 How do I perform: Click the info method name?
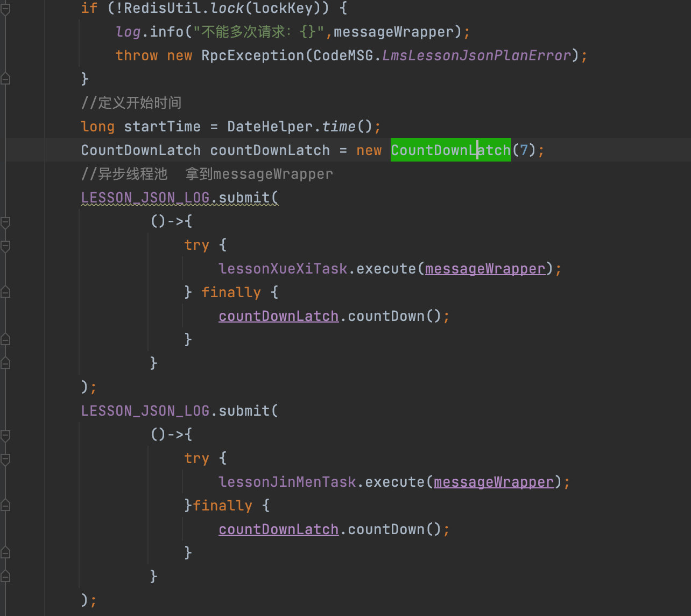167,32
